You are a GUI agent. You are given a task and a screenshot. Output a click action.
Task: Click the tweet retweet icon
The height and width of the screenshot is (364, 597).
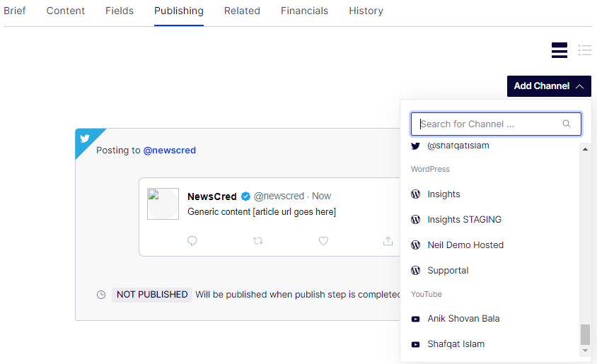[257, 241]
